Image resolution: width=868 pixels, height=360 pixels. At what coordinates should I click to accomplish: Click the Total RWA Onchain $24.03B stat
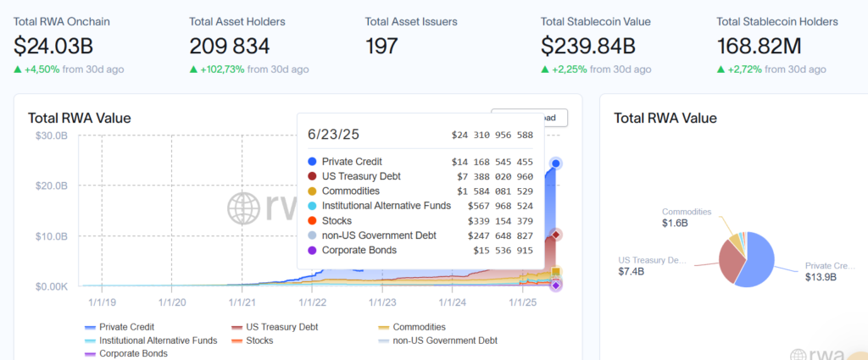click(x=62, y=46)
